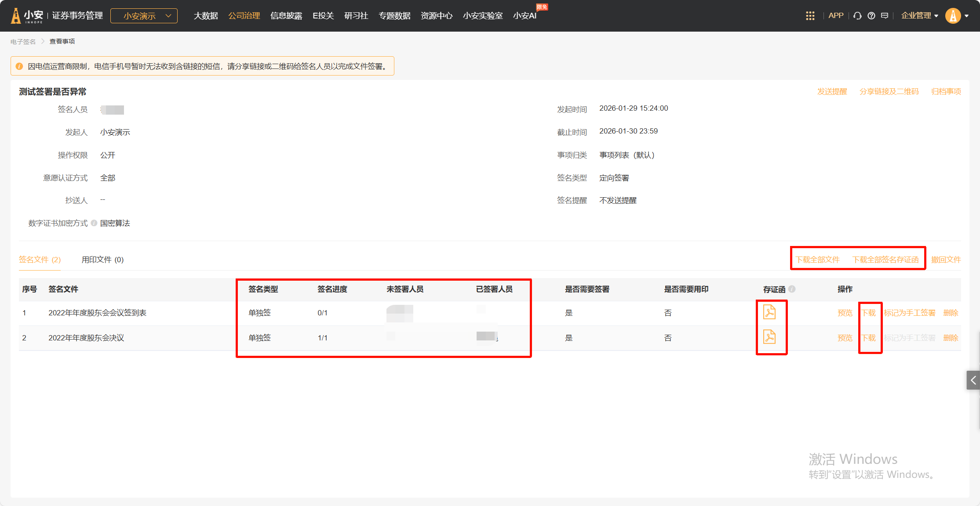Go back to 电子签名 breadcrumb
Viewport: 980px width, 506px height.
(x=23, y=41)
